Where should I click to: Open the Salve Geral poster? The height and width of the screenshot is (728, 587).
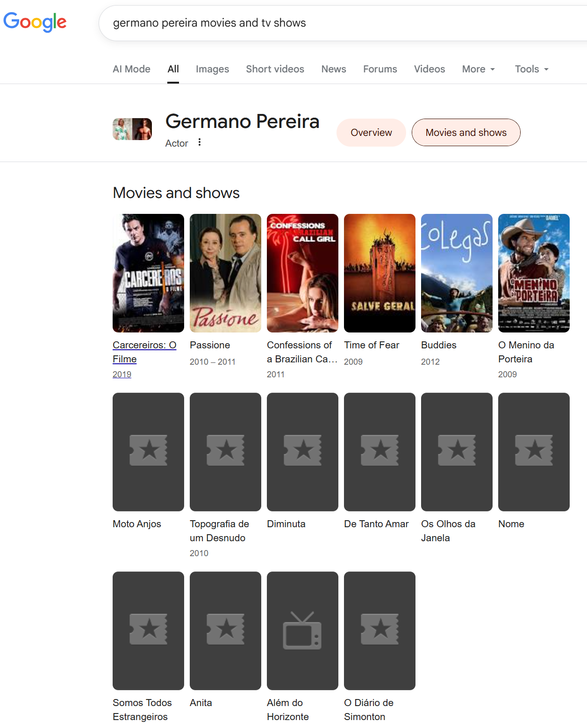tap(379, 273)
